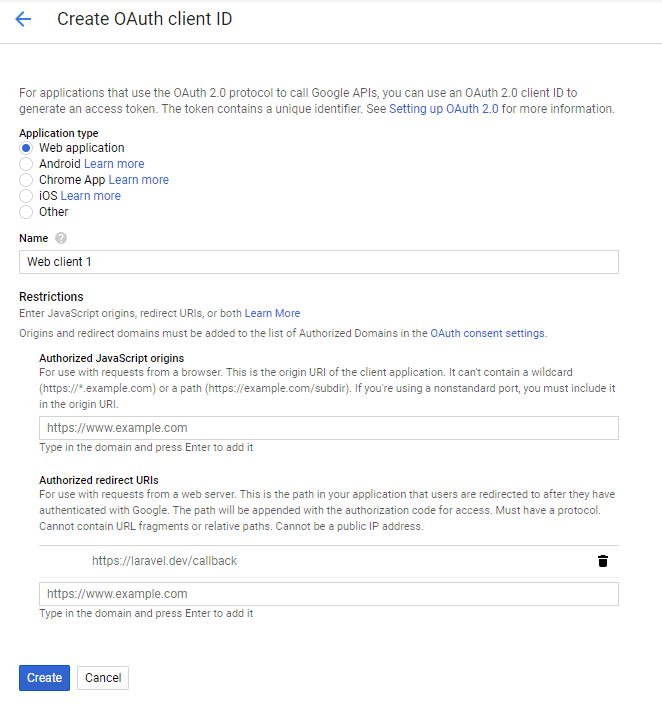Go back using the blue arrow icon
This screenshot has height=705, width=662.
[23, 19]
